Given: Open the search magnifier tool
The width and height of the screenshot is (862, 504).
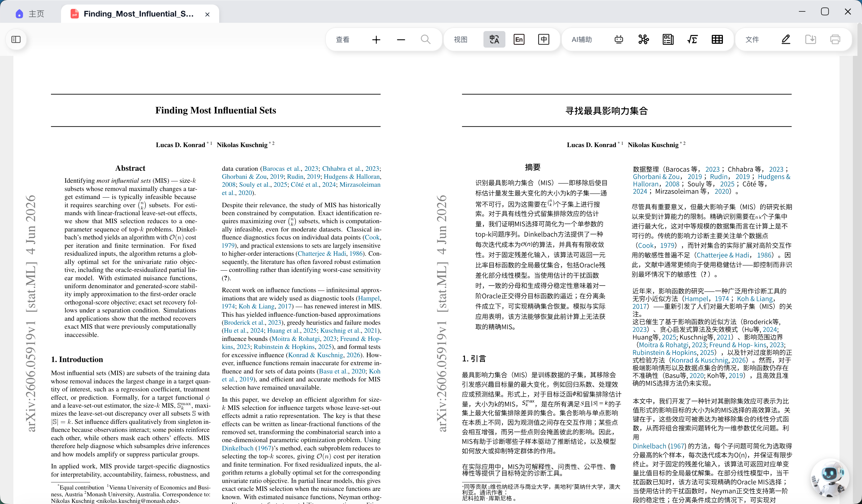Looking at the screenshot, I should coord(426,39).
